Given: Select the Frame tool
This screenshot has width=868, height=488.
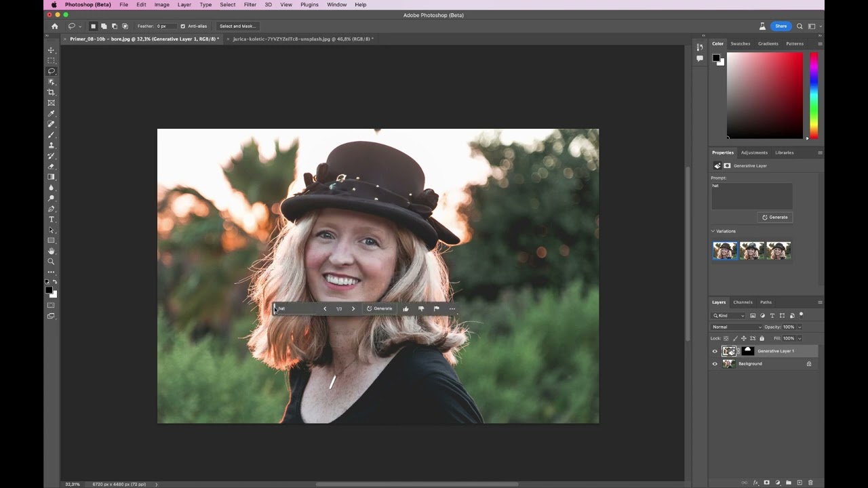Looking at the screenshot, I should tap(51, 103).
